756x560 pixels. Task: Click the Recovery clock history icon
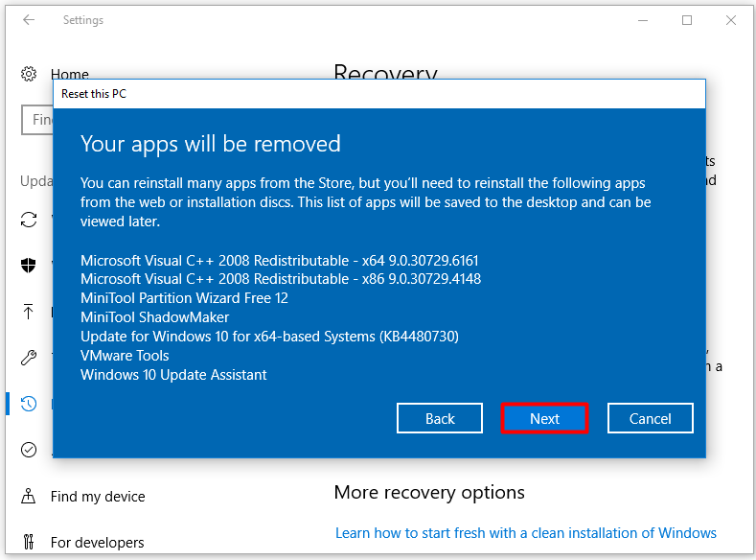[29, 404]
